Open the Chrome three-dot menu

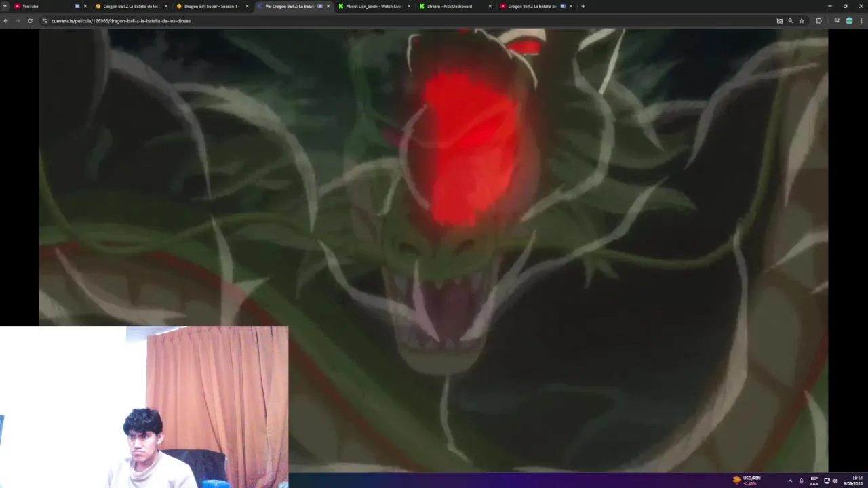click(861, 21)
